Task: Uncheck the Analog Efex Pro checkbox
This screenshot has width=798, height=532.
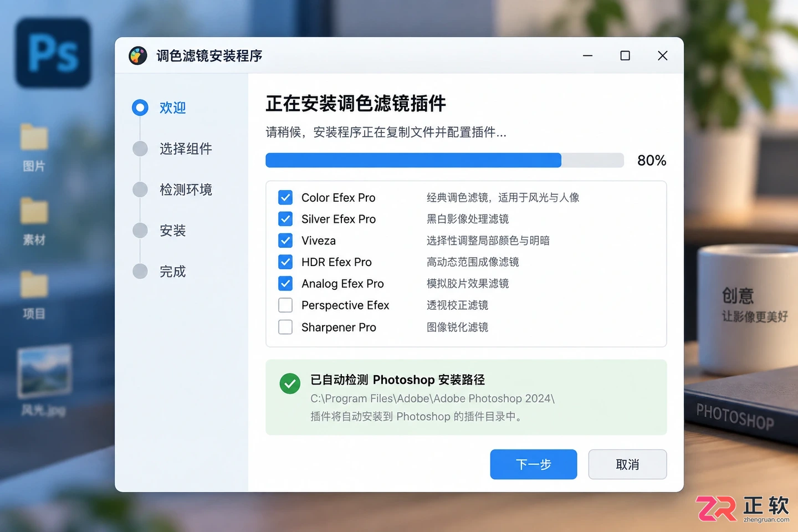Action: (285, 283)
